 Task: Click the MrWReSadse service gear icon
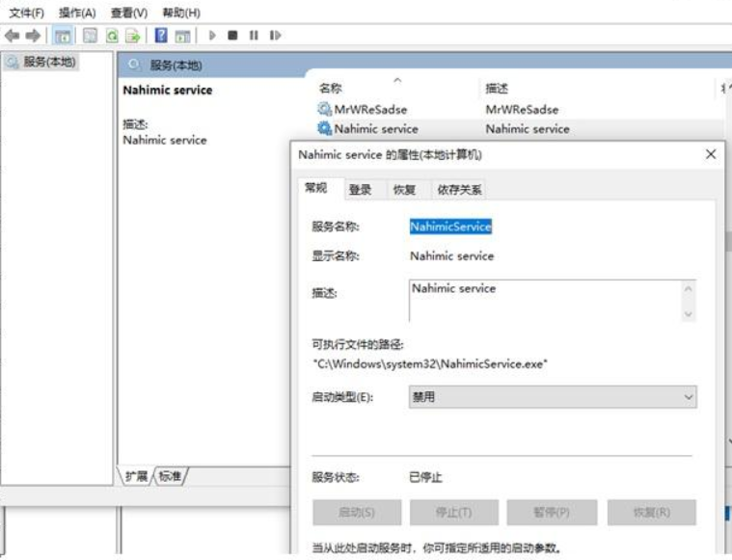coord(324,109)
